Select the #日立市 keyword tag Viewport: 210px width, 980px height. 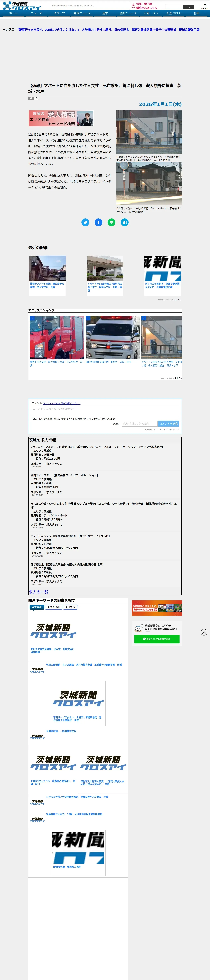(x=70, y=607)
